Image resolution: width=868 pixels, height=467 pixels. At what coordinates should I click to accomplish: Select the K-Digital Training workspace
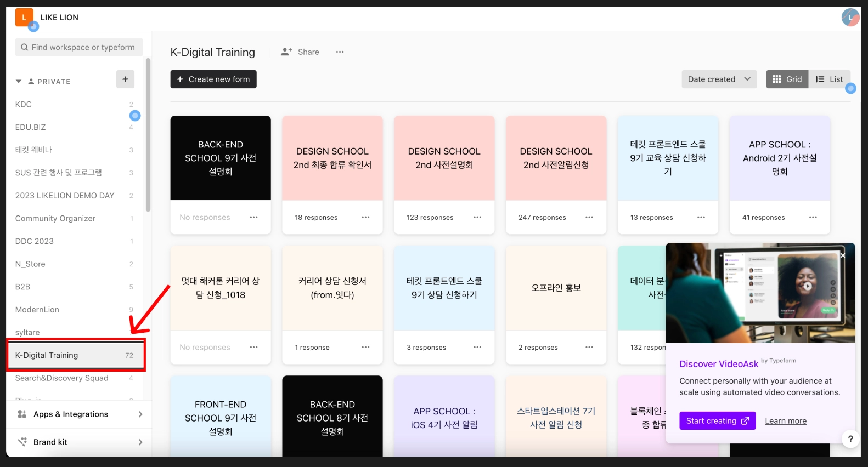(76, 355)
